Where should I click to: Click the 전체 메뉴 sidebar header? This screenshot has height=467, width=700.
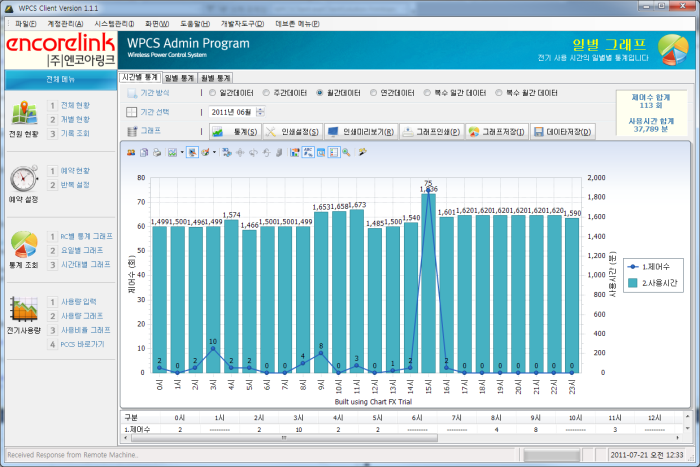tap(61, 79)
